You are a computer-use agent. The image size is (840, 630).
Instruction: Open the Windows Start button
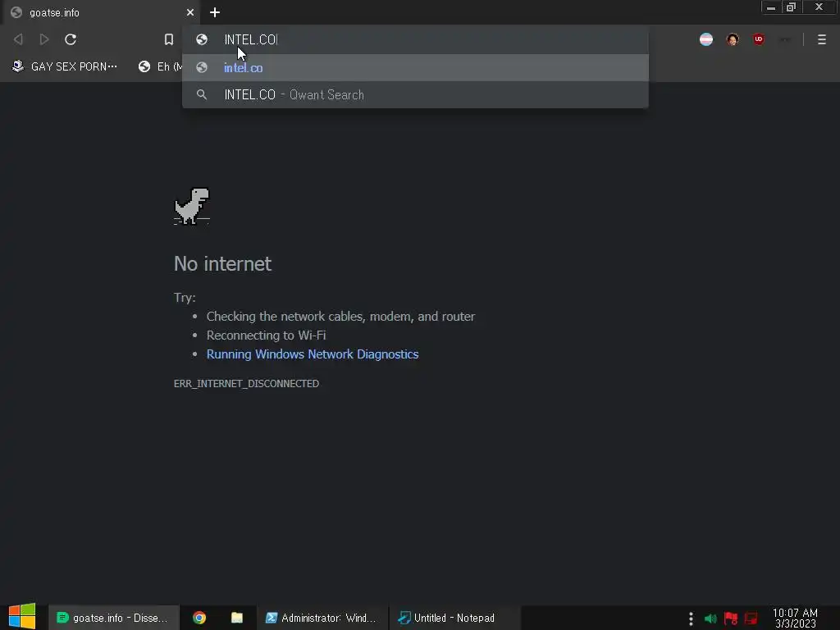(22, 617)
